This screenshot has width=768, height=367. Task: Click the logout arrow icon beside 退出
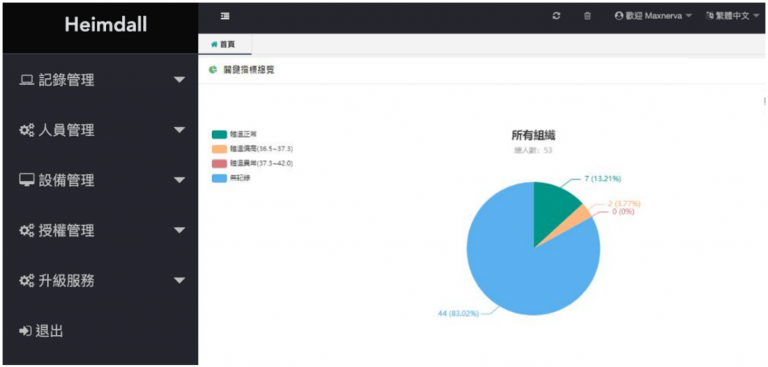pyautogui.click(x=25, y=332)
